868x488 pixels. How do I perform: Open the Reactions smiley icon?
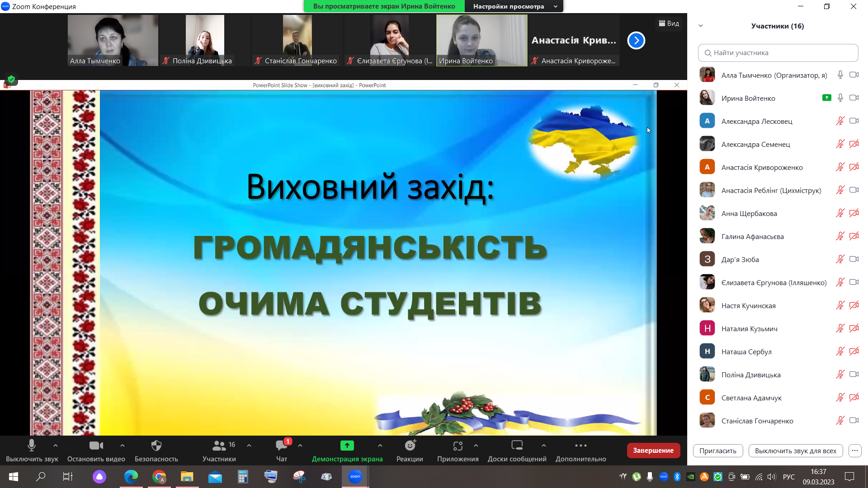410,446
